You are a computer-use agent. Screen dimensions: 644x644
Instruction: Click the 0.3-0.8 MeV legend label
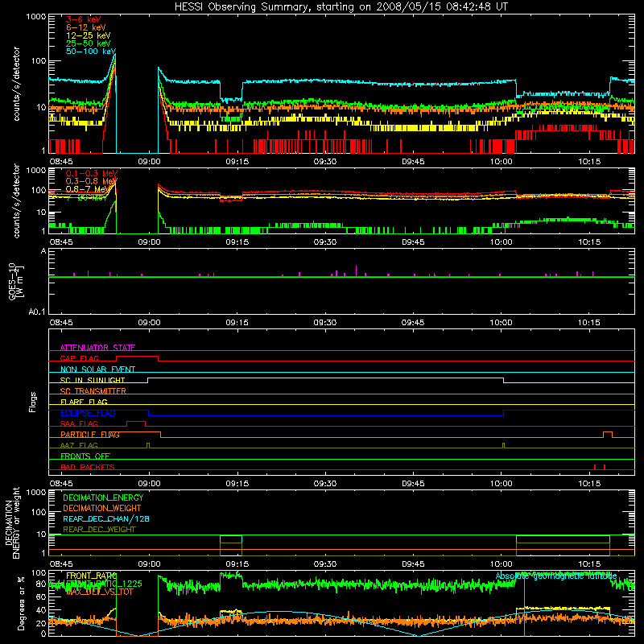point(92,181)
